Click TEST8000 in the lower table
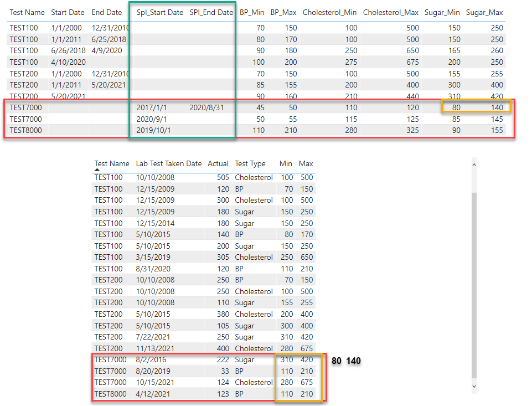Screen dimensions: 532x406 tap(110, 394)
